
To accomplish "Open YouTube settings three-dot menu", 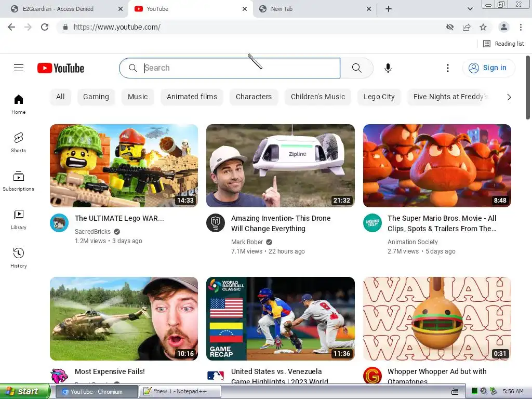I will [x=447, y=68].
